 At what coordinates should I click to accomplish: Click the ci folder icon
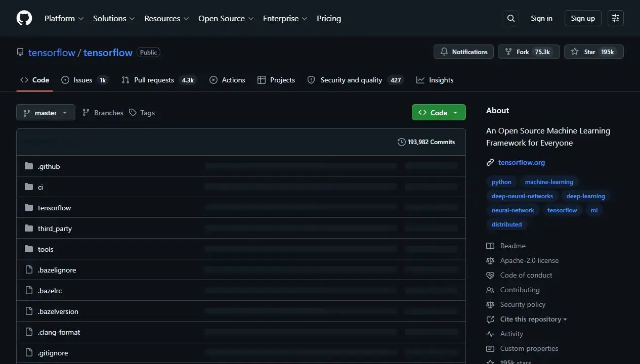tap(29, 187)
